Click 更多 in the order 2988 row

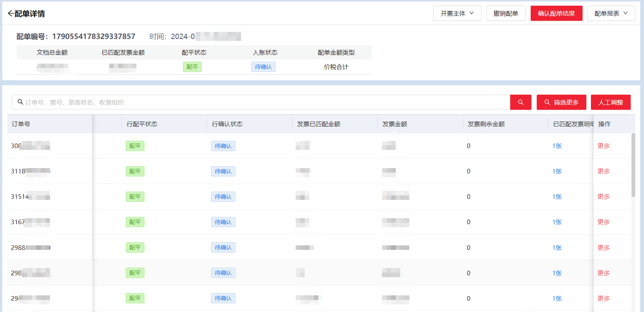pyautogui.click(x=603, y=248)
